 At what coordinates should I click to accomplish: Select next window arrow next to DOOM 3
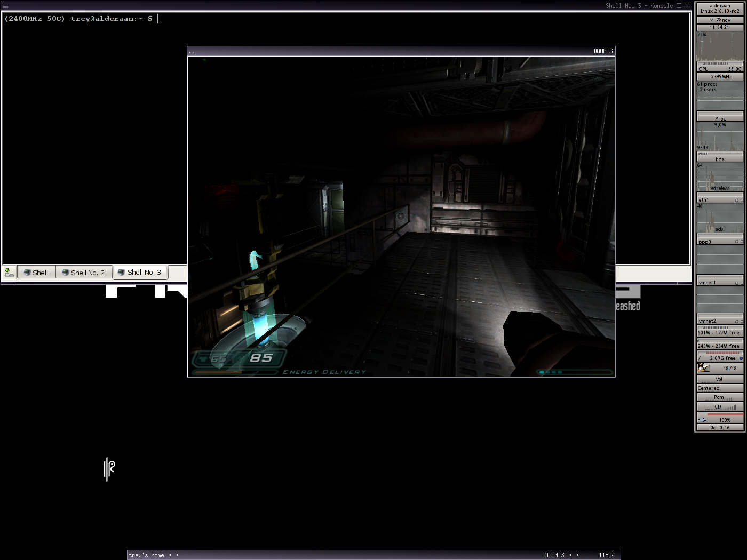coord(577,555)
